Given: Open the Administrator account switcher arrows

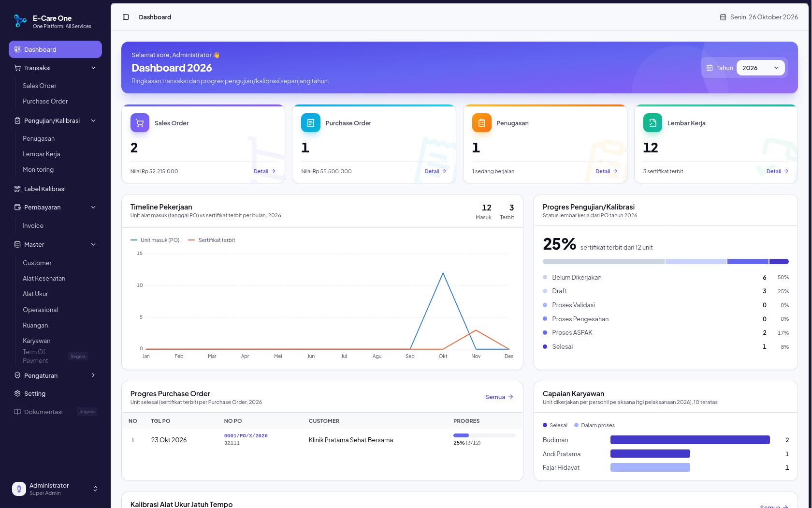Looking at the screenshot, I should click(x=95, y=489).
